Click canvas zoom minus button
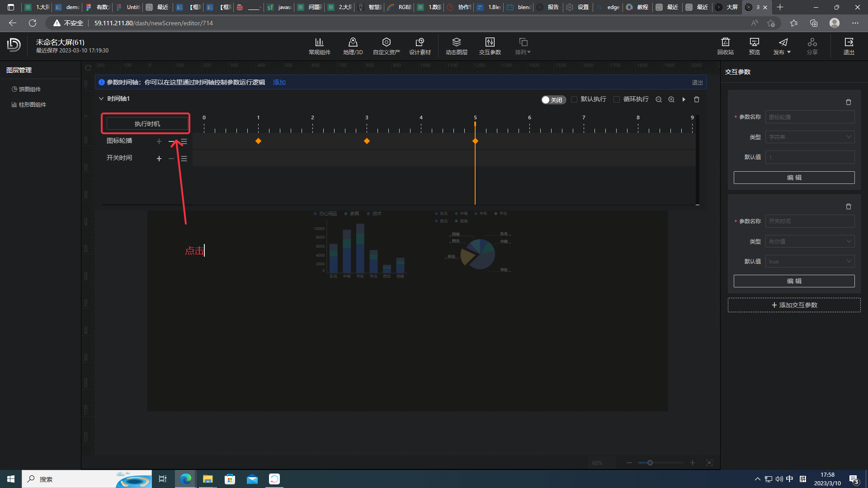 (629, 463)
